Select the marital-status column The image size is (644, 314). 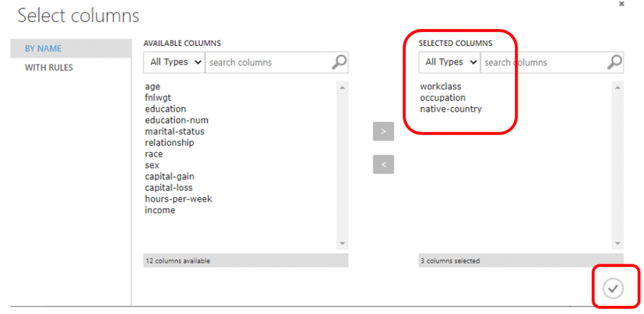tap(175, 132)
